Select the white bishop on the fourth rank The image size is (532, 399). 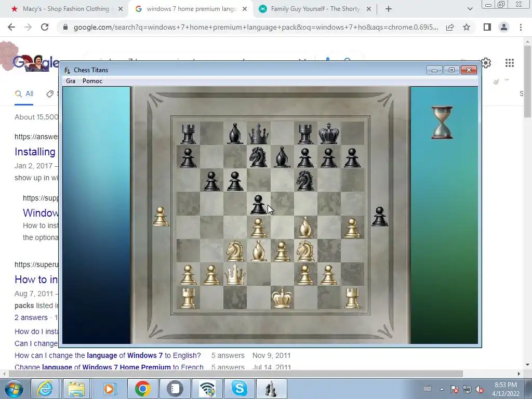click(x=305, y=228)
